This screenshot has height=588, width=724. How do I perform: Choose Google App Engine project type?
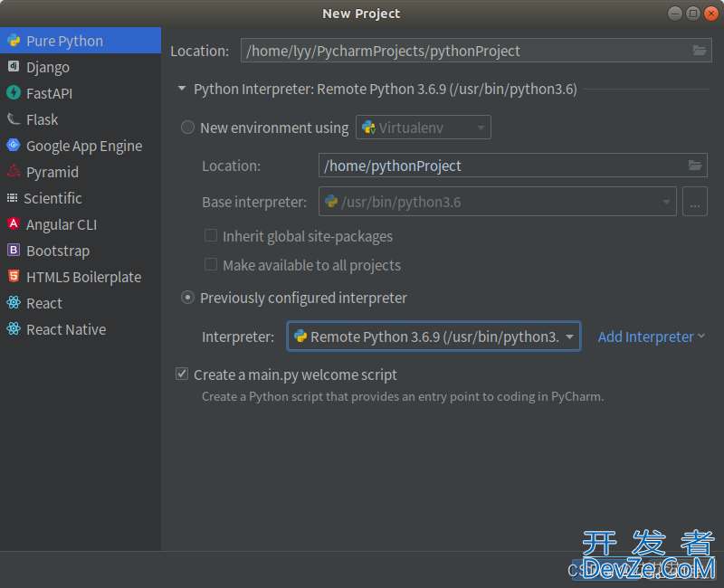click(81, 146)
